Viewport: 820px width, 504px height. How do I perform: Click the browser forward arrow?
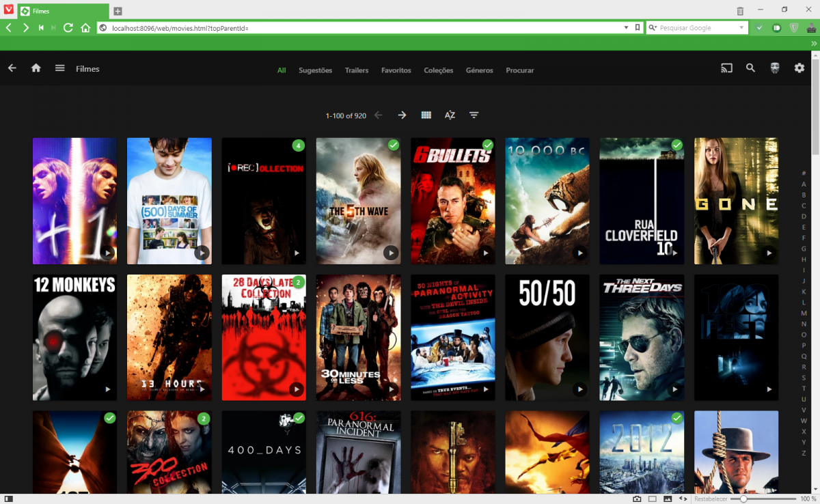coord(25,28)
